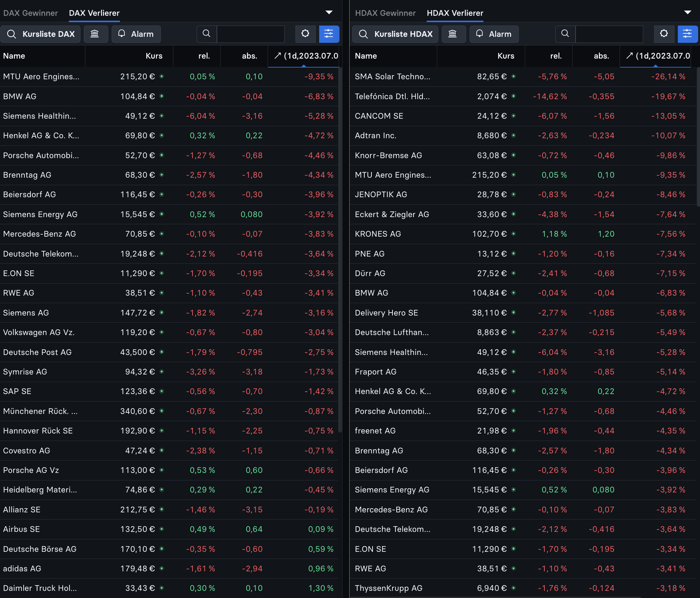Open PNE AG row

(523, 254)
